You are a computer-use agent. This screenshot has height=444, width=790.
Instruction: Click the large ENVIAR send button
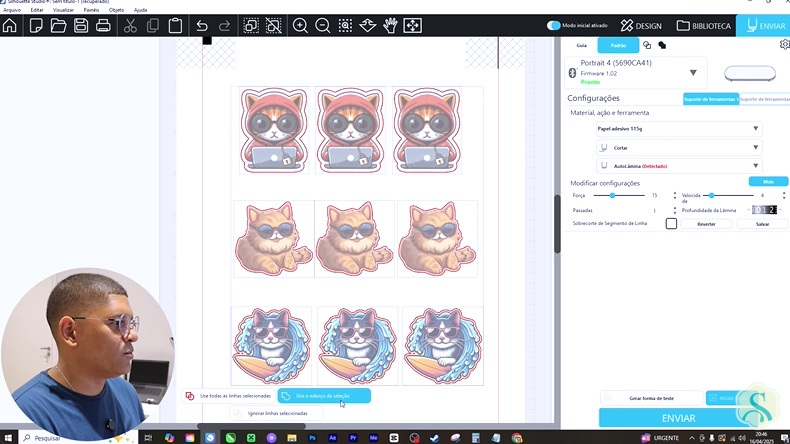point(679,418)
